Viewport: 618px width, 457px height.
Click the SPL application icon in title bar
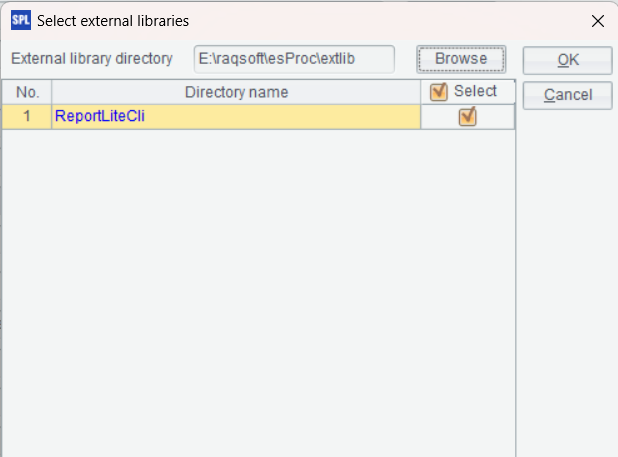[21, 20]
